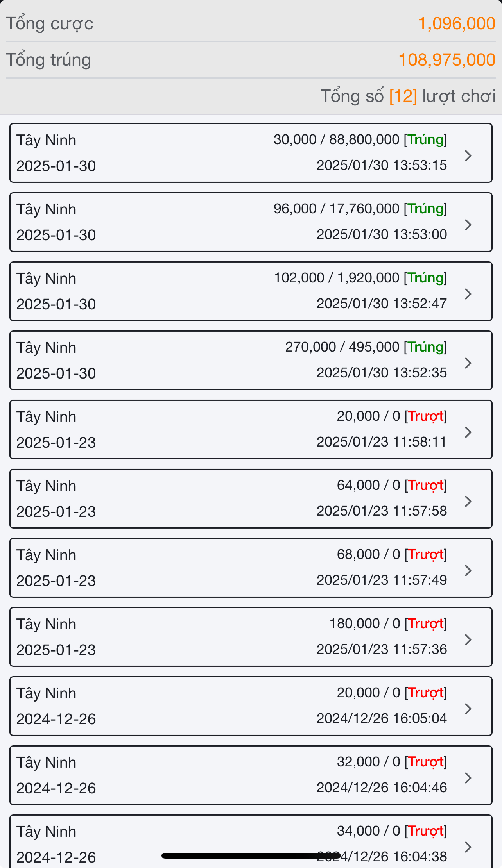Tap the red Trượt label at 11:57:58

pos(425,485)
